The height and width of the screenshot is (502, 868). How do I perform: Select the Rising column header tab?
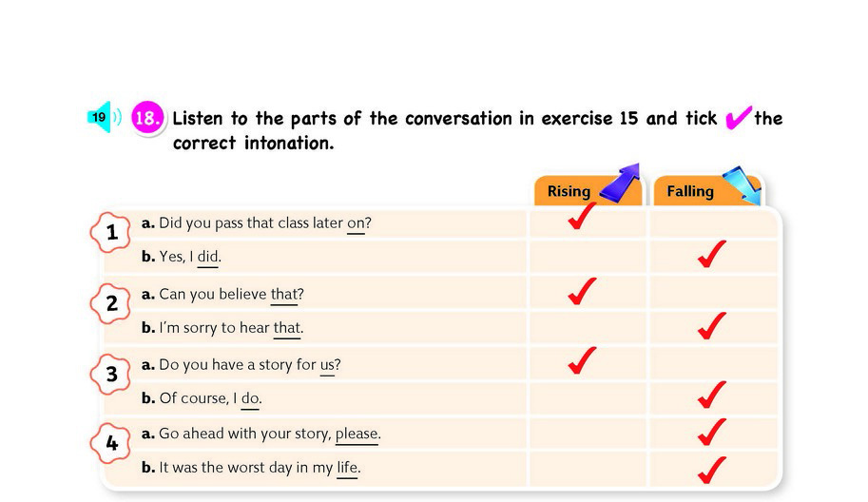pos(588,191)
